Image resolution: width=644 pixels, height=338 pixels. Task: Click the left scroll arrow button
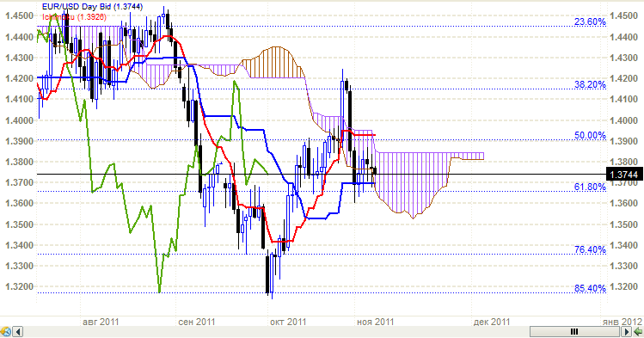click(18, 332)
